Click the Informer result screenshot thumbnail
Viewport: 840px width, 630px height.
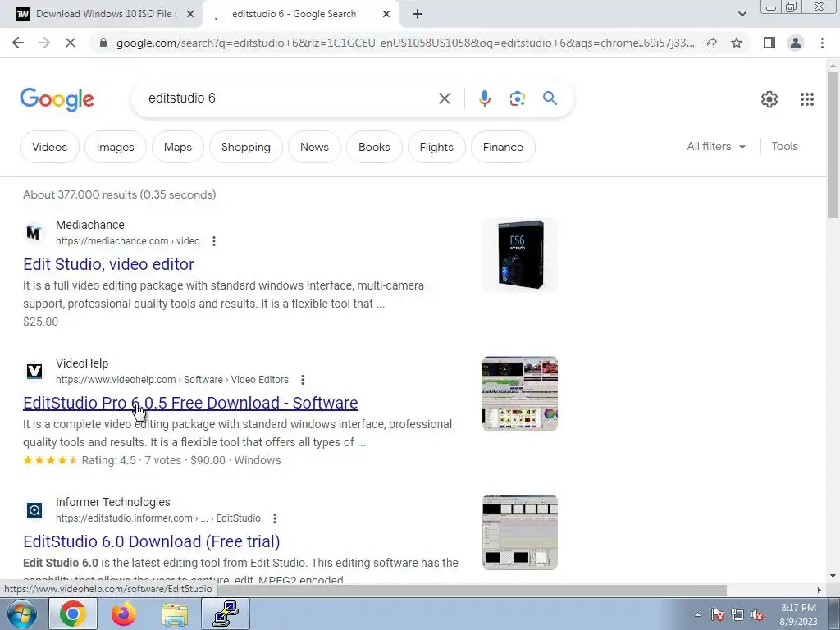(x=519, y=532)
